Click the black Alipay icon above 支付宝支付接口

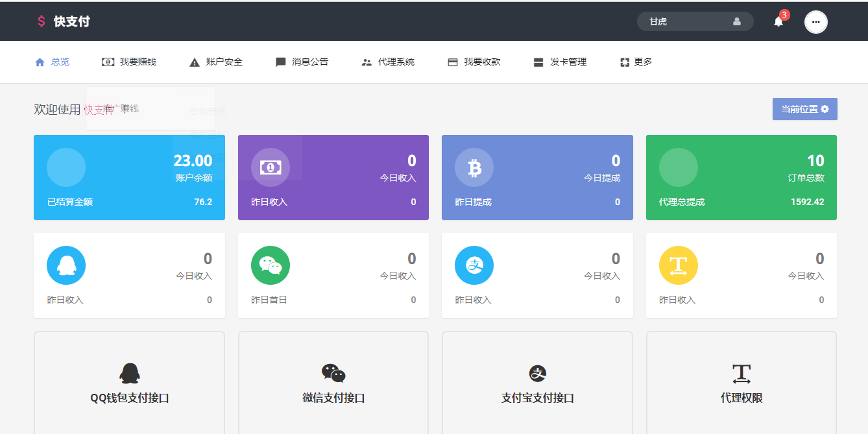click(x=538, y=373)
